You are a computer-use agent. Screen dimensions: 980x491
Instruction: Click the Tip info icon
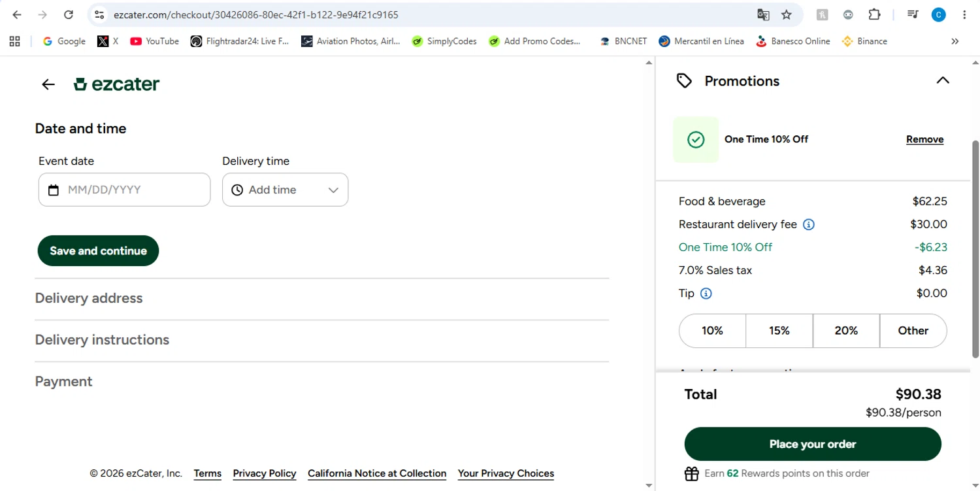click(706, 294)
